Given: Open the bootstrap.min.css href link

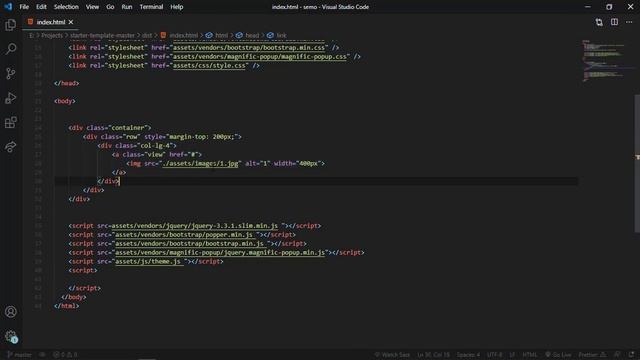Looking at the screenshot, I should click(249, 47).
